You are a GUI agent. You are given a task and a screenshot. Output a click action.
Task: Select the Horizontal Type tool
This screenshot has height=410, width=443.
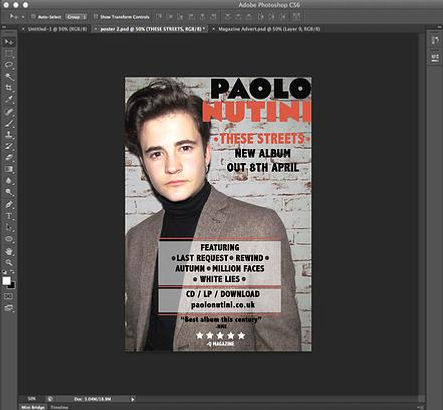tap(9, 216)
